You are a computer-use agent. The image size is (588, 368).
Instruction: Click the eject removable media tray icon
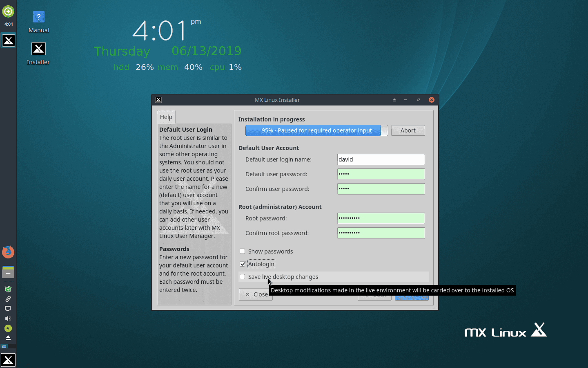point(8,338)
